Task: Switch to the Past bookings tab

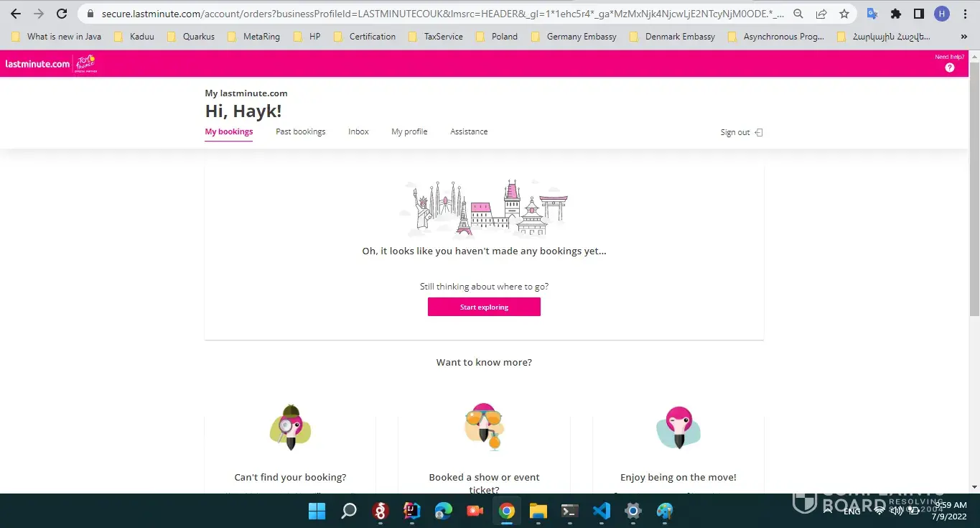Action: (300, 131)
